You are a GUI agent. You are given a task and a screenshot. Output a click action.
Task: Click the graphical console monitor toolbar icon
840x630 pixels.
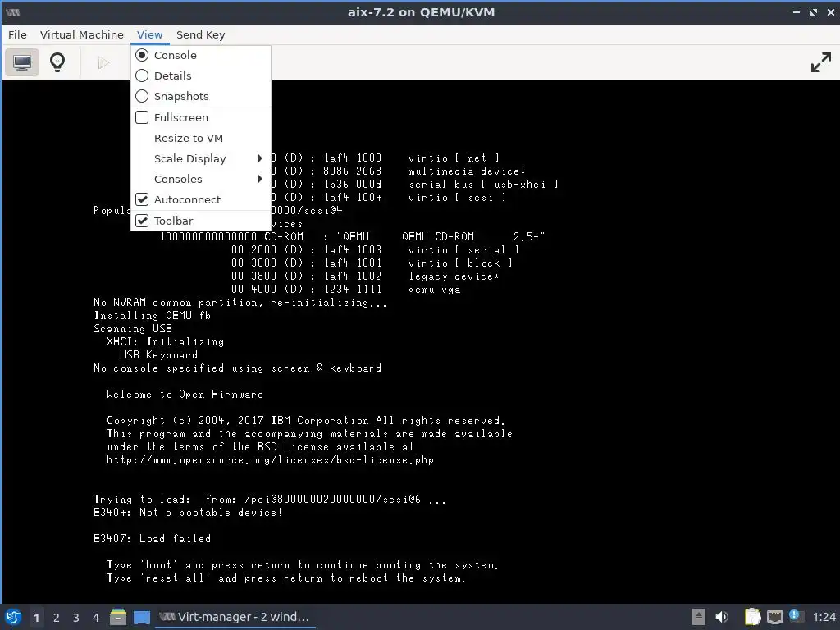tap(22, 62)
